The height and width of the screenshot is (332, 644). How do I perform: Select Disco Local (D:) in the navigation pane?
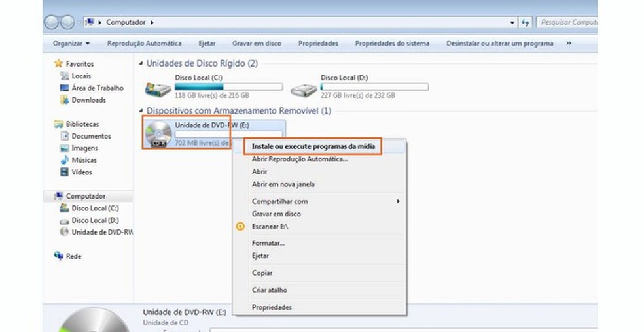click(95, 220)
